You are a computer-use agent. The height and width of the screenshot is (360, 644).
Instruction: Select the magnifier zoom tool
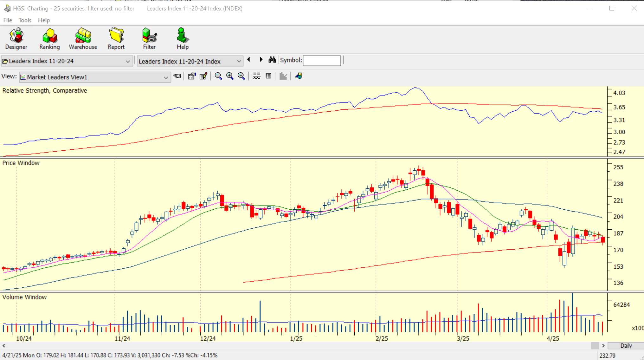coord(218,76)
